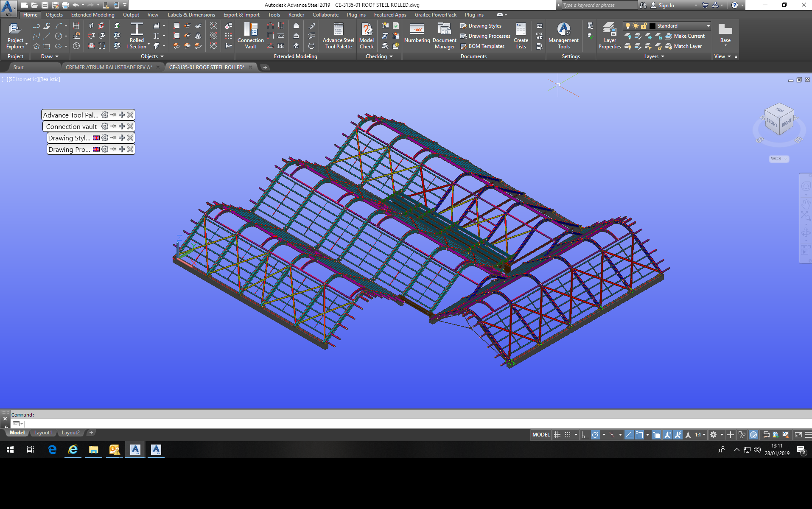Open the Connection Vault
Screen dimensions: 812x509
250,36
